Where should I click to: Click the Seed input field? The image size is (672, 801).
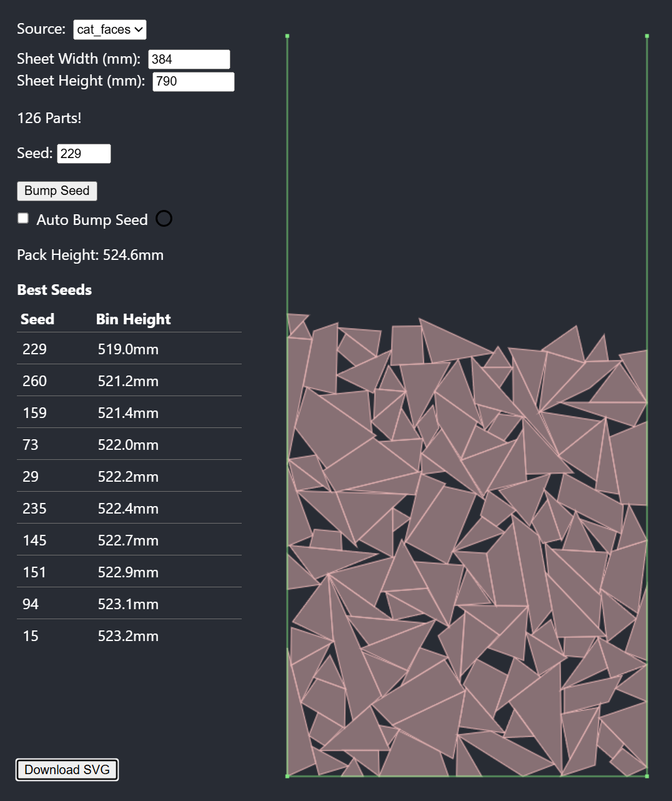pos(84,154)
